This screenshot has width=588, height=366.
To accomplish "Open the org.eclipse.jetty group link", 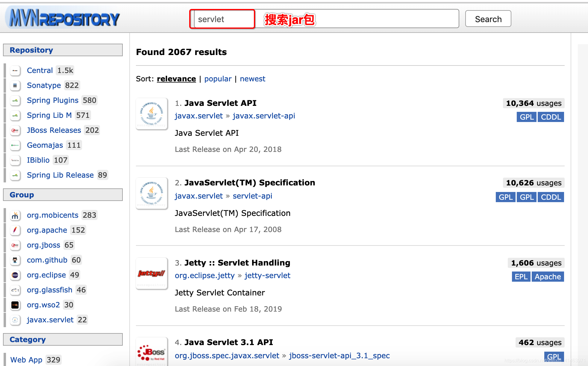I will pos(205,276).
